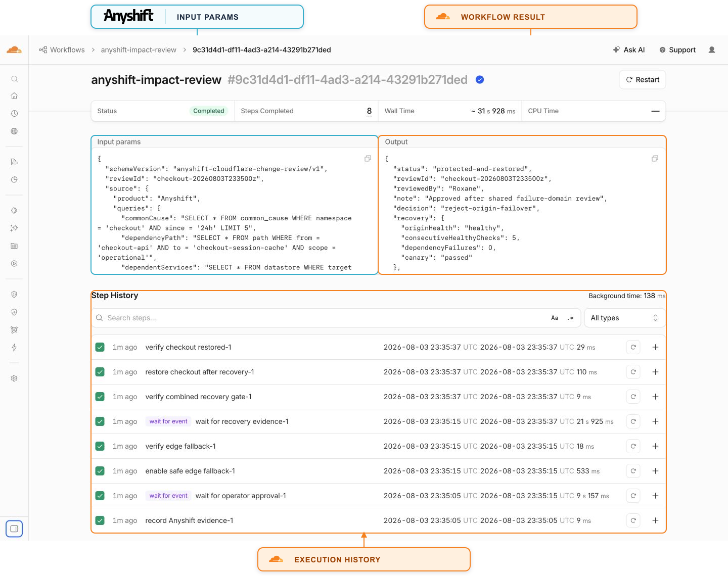Open the globe Domains icon in sidebar
728x576 pixels.
[x=14, y=131]
